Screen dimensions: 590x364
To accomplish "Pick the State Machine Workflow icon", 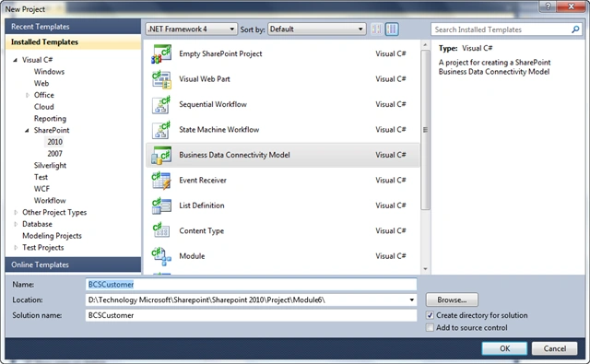I will pyautogui.click(x=161, y=130).
